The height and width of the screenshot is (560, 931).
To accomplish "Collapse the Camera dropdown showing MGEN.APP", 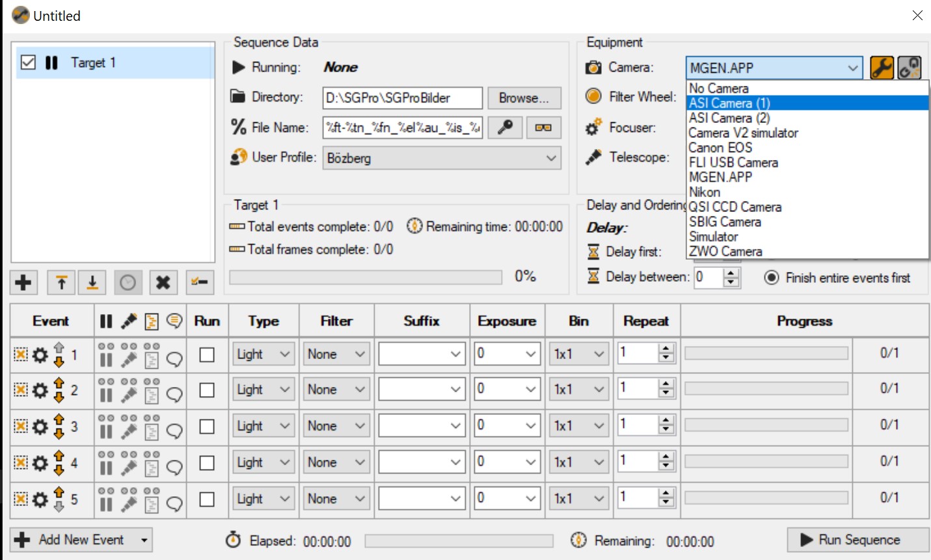I will 852,68.
